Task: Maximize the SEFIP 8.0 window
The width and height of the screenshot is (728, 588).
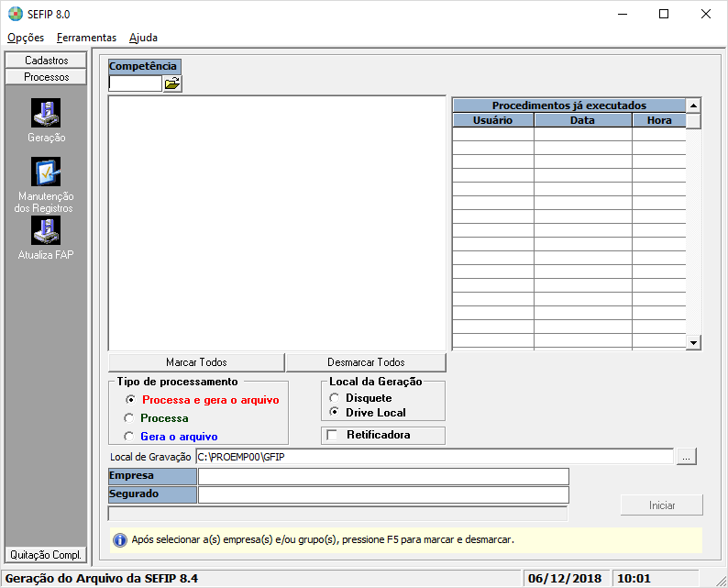Action: coord(664,14)
